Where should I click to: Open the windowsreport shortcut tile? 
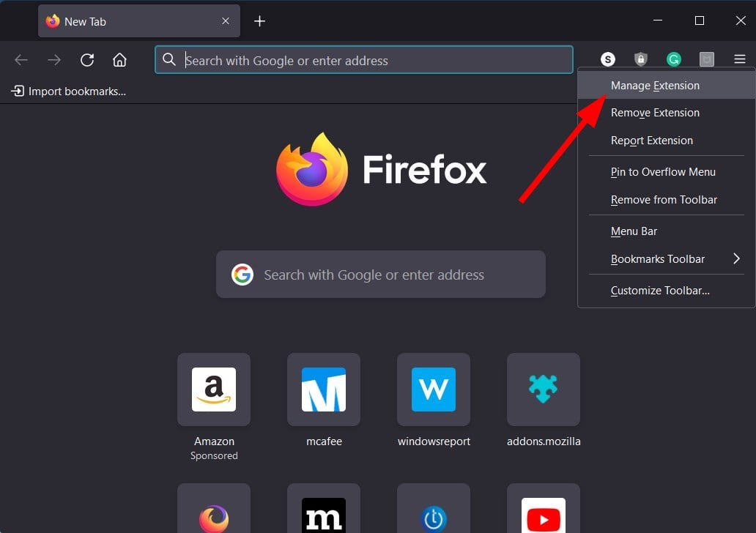(434, 389)
